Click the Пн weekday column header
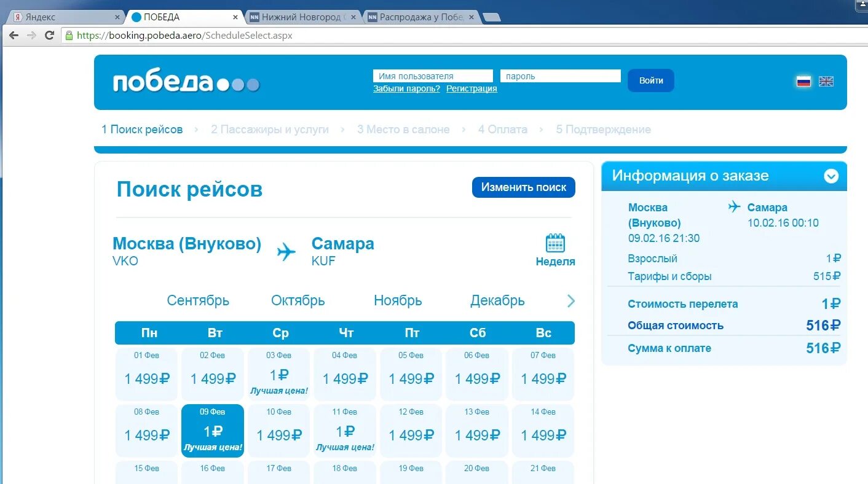868x484 pixels. 149,333
